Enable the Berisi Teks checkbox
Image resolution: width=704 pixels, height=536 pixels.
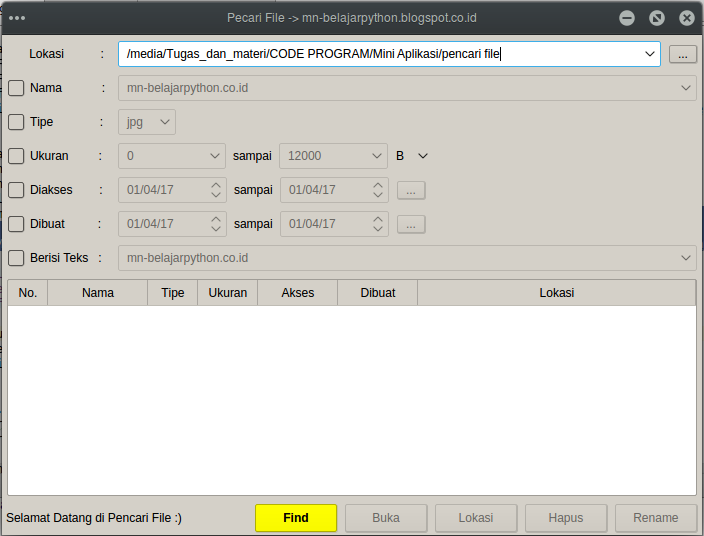[16, 258]
